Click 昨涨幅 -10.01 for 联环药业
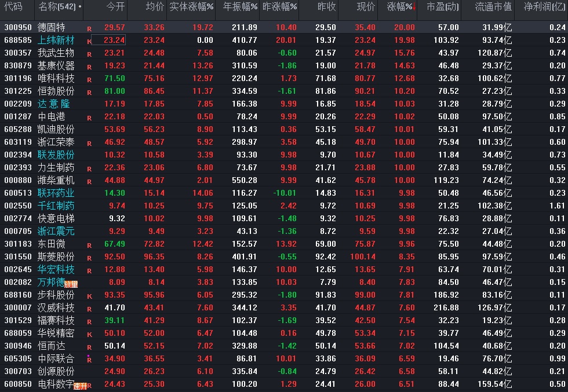568x392 pixels. 285,193
